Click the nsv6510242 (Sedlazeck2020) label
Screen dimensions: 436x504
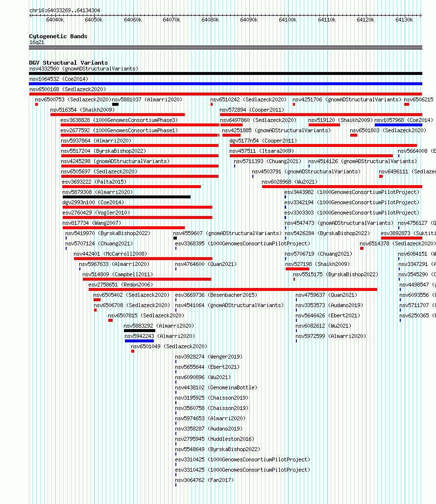pos(248,99)
